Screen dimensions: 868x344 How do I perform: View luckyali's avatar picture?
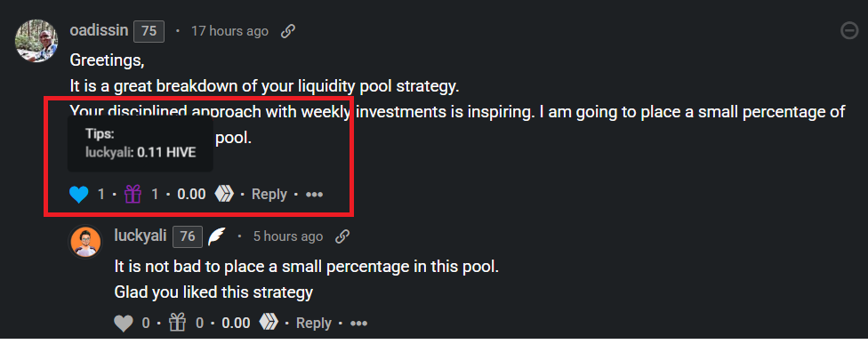click(85, 242)
